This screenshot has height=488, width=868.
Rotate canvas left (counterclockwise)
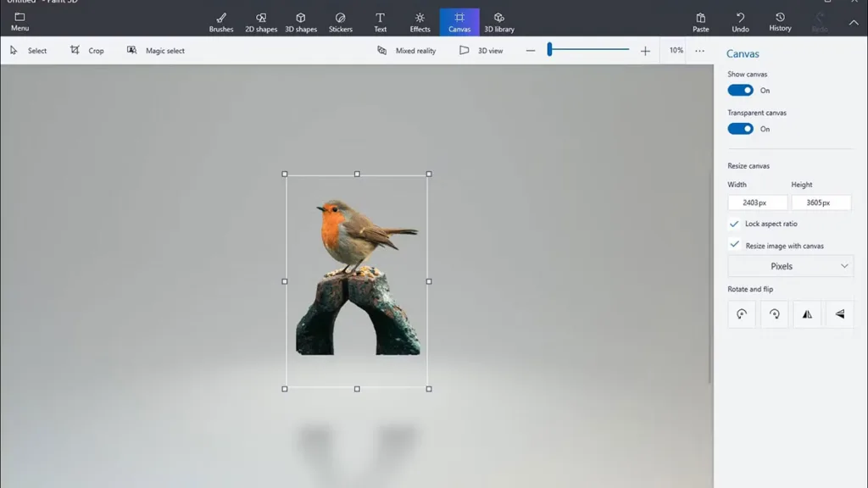coord(741,313)
